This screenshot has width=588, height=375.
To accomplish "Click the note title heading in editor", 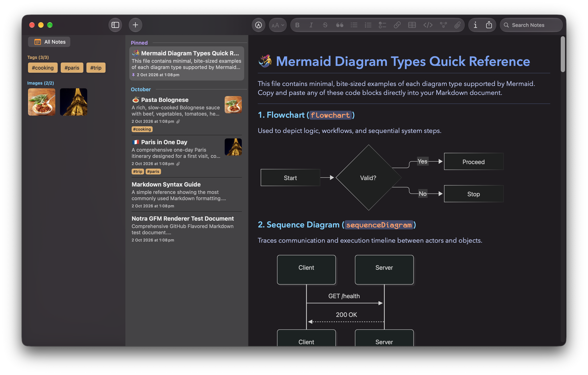I will click(394, 61).
